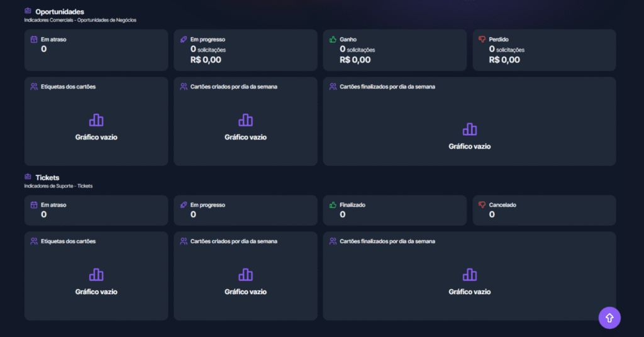644x337 pixels.
Task: Click the calendar icon in Oportunidades Em atraso
Action: pos(34,39)
